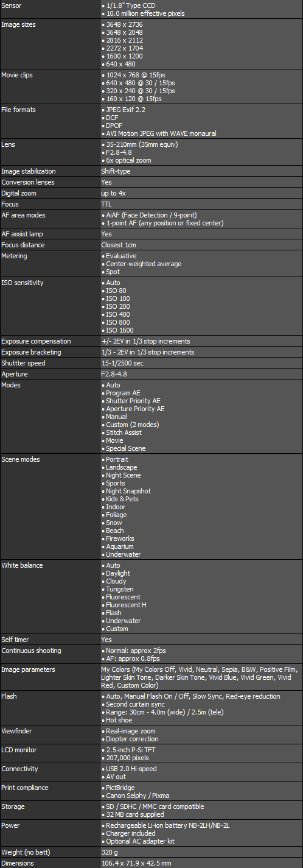Viewport: 303px width, 868px height.
Task: Click the 32 MB card supplied text
Action: click(x=134, y=814)
